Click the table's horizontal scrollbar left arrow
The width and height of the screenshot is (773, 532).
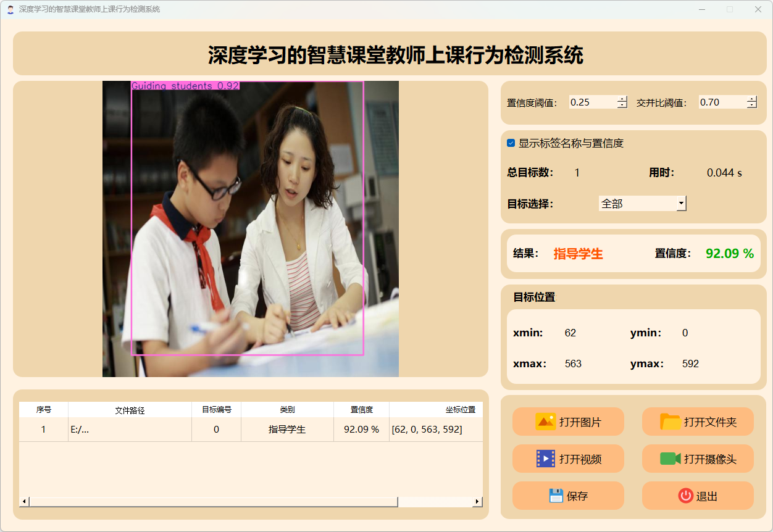coord(25,502)
